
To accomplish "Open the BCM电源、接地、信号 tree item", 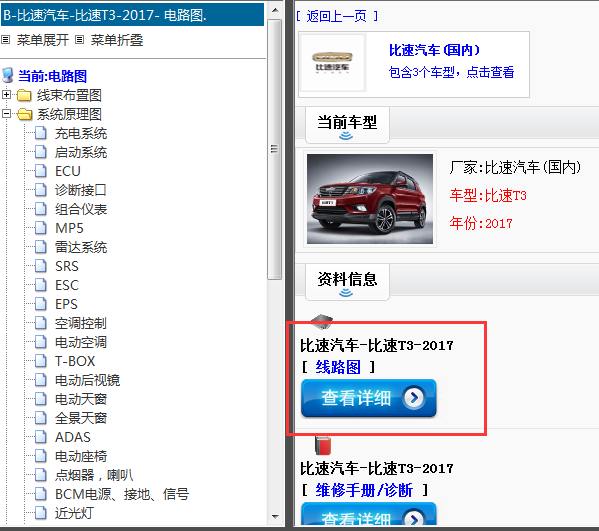I will (x=122, y=494).
